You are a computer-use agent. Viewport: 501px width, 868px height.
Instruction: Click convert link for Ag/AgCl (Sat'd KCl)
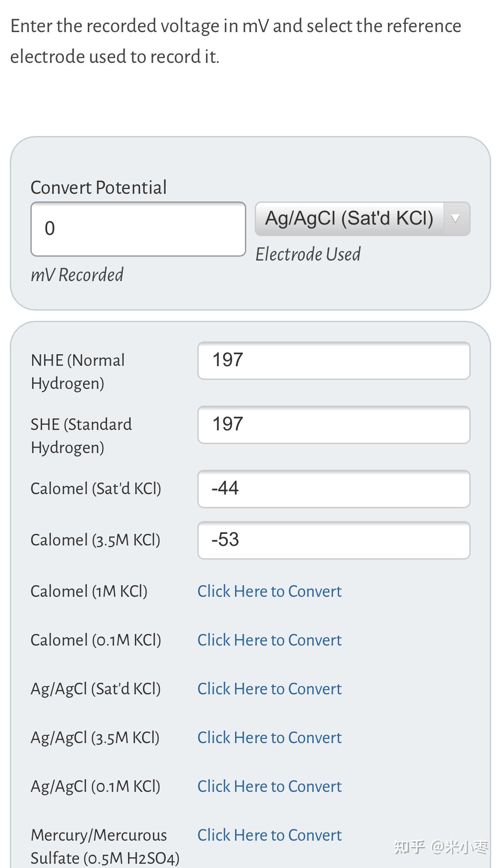click(269, 689)
